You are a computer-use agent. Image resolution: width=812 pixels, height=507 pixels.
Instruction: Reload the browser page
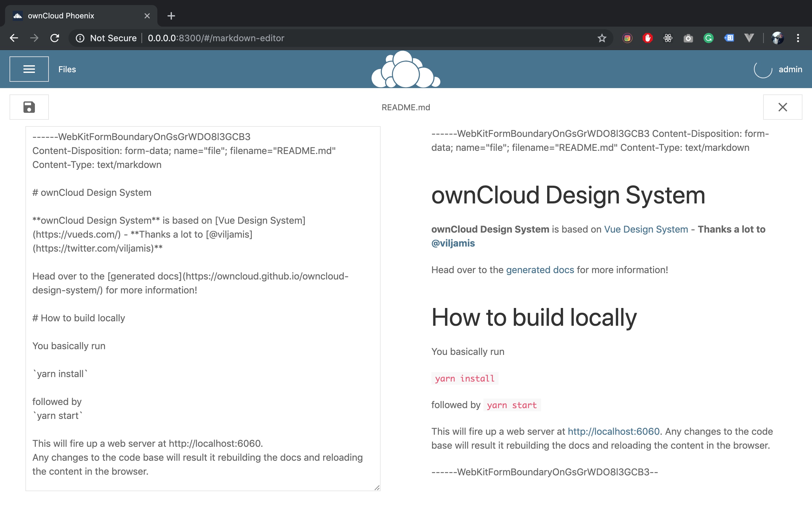point(55,38)
